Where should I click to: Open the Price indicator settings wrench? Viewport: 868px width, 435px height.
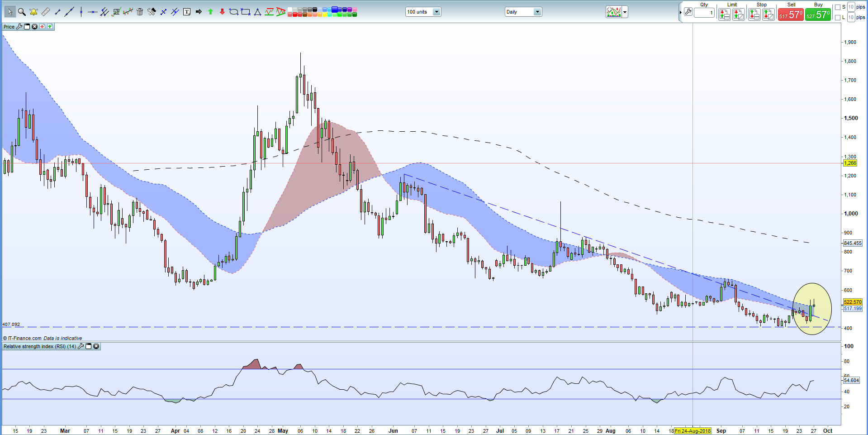pyautogui.click(x=19, y=26)
